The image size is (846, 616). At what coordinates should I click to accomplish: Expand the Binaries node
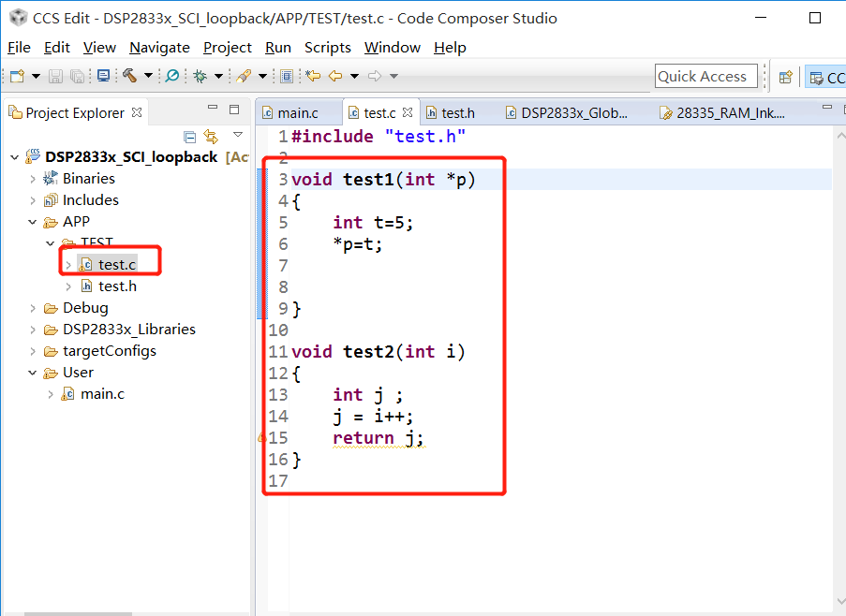[33, 179]
